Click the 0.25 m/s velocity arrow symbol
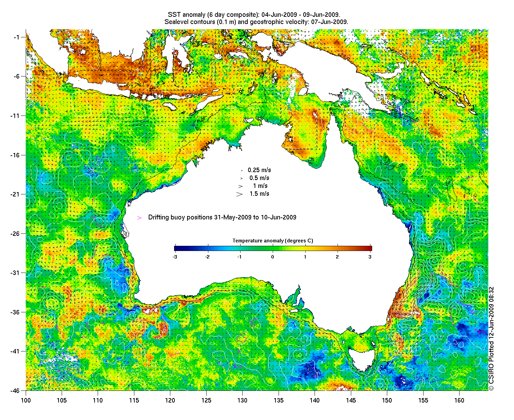This screenshot has height=420, width=514. pos(241,170)
